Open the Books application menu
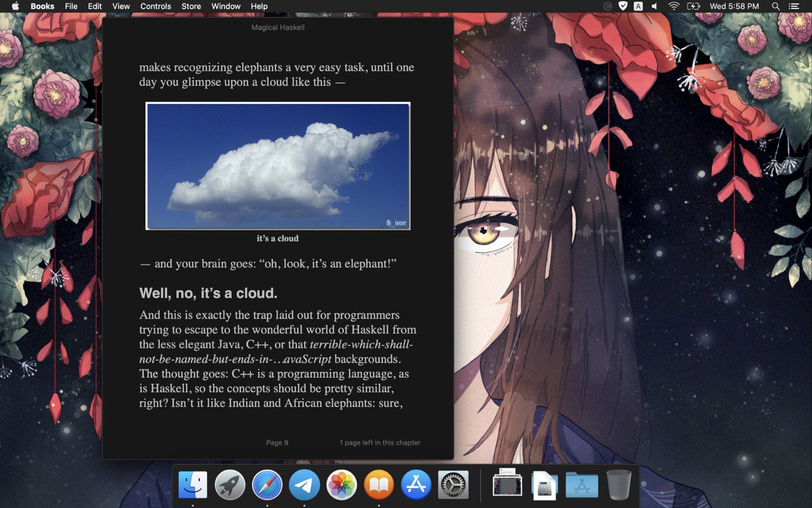This screenshot has height=508, width=812. pyautogui.click(x=43, y=6)
